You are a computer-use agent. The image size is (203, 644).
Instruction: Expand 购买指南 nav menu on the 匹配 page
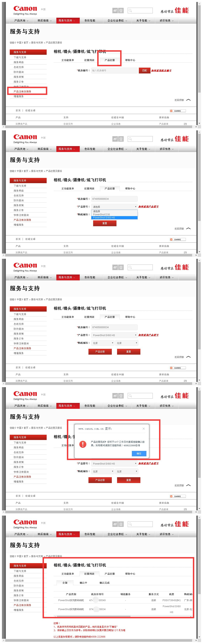(45, 20)
